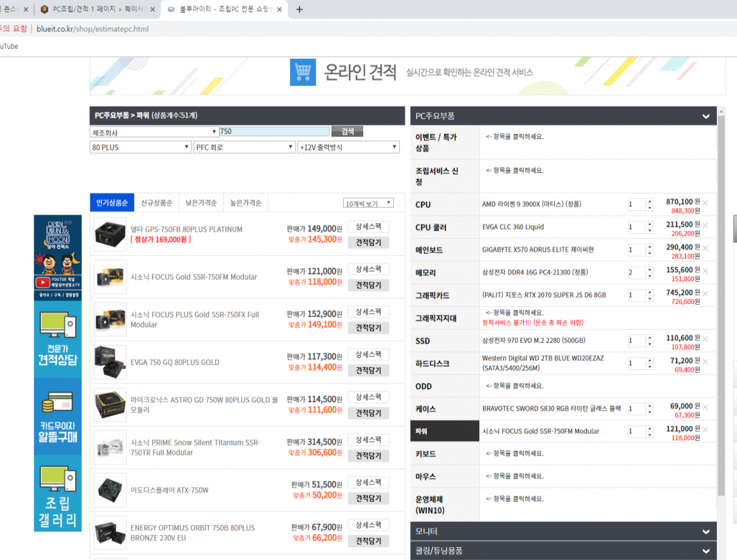Select the 운영체제 (WIN10) category row
Viewport: 737px width, 560px height.
tap(563, 504)
